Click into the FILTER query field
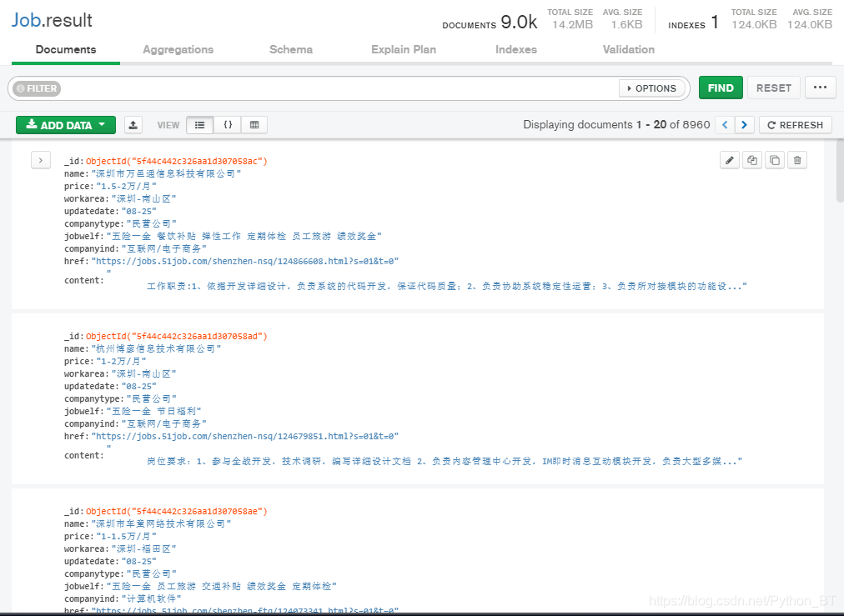 (x=339, y=88)
